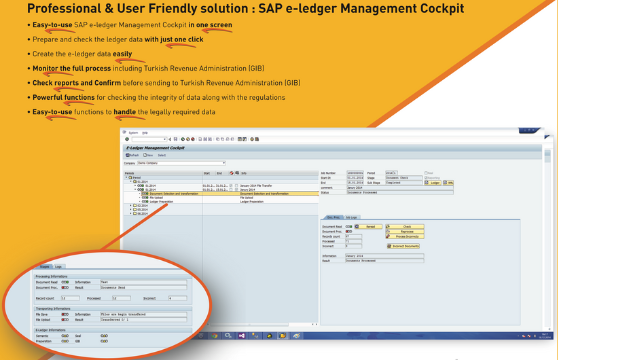Click the taskbar icon right of Chrome
This screenshot has width=640, height=360.
(x=228, y=336)
